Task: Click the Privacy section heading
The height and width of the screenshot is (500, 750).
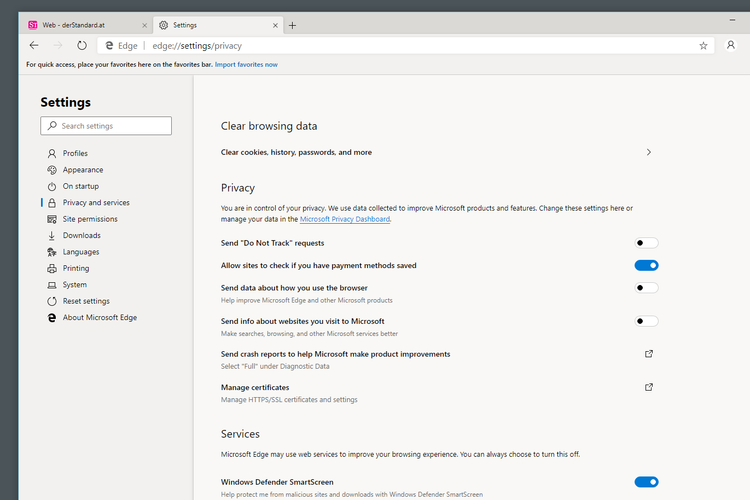Action: point(238,188)
